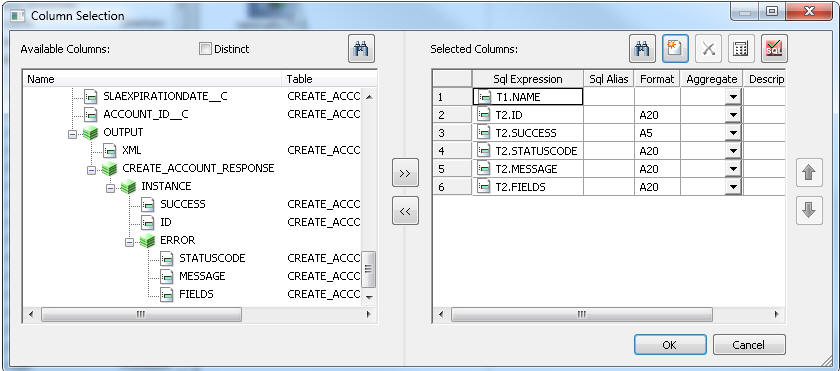
Task: Click the binoculars find icon above Selected Columns
Action: click(642, 49)
